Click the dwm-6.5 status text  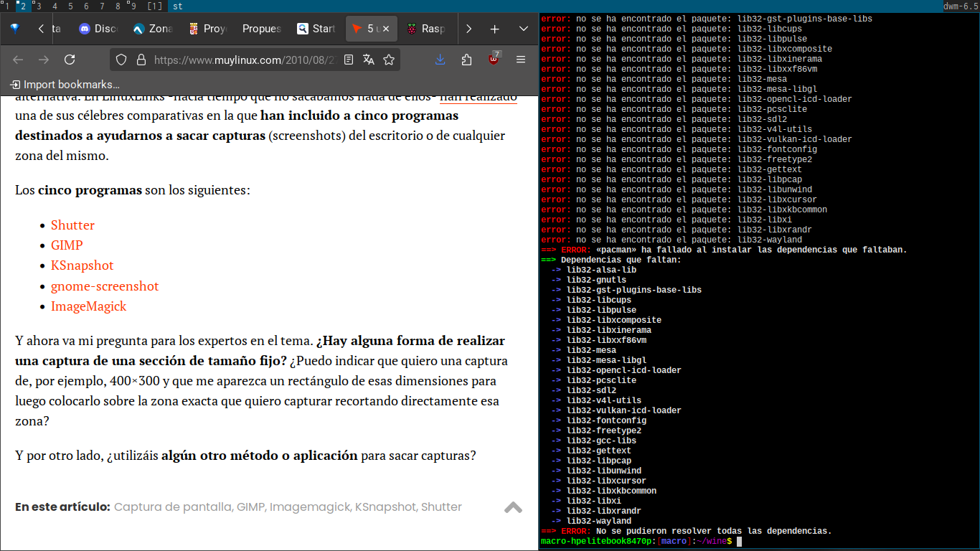click(x=961, y=6)
